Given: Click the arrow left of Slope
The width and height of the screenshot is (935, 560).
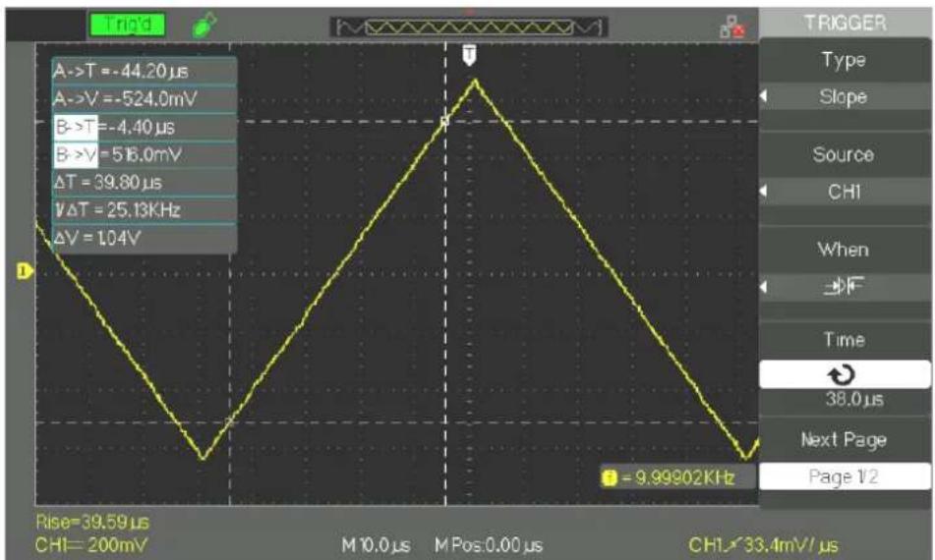Looking at the screenshot, I should point(764,96).
